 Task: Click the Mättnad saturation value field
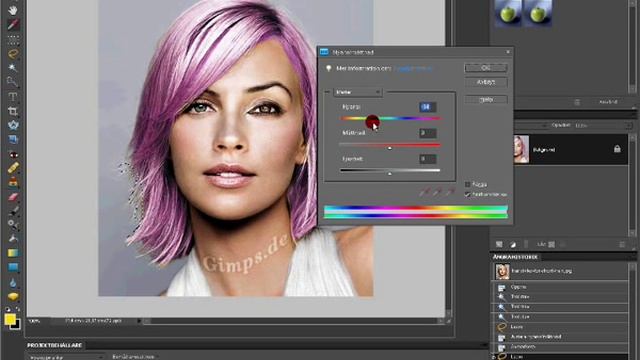(427, 133)
